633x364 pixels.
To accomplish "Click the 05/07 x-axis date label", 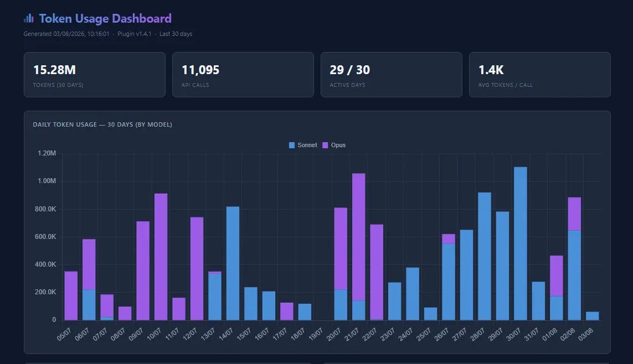I will point(64,334).
